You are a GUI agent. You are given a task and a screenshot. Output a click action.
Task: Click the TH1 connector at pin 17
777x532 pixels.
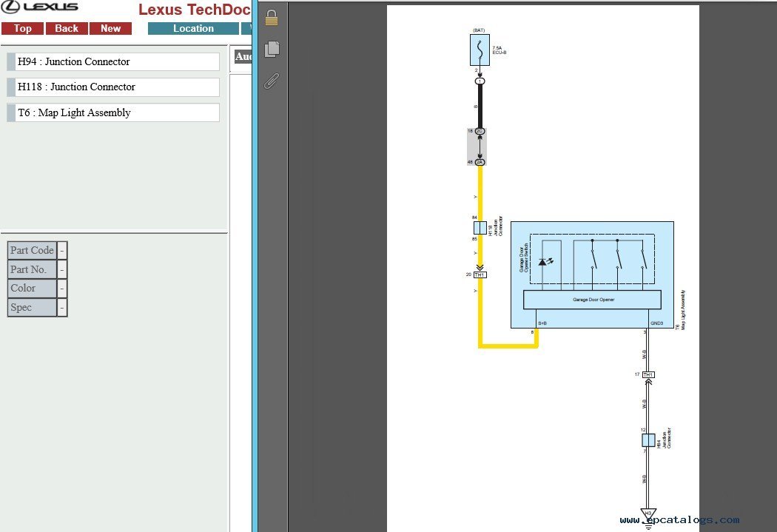(x=648, y=375)
